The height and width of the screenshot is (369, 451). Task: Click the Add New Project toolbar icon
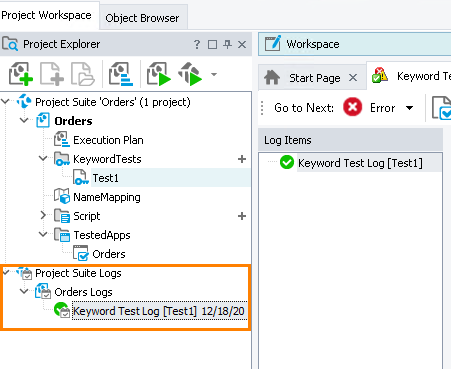21,74
